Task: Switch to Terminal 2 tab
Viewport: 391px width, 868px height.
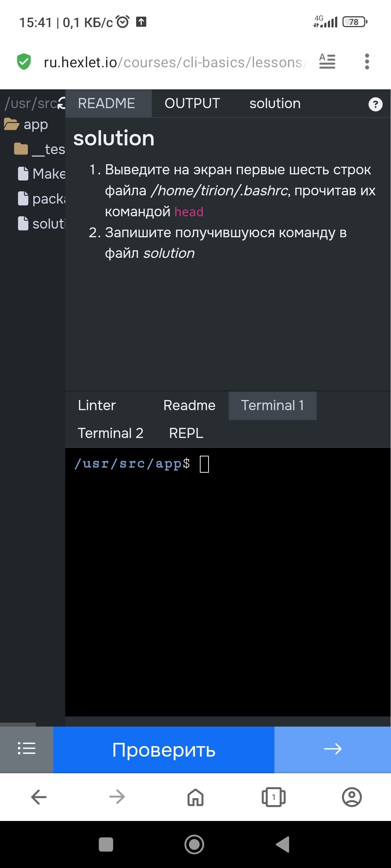Action: [x=110, y=433]
